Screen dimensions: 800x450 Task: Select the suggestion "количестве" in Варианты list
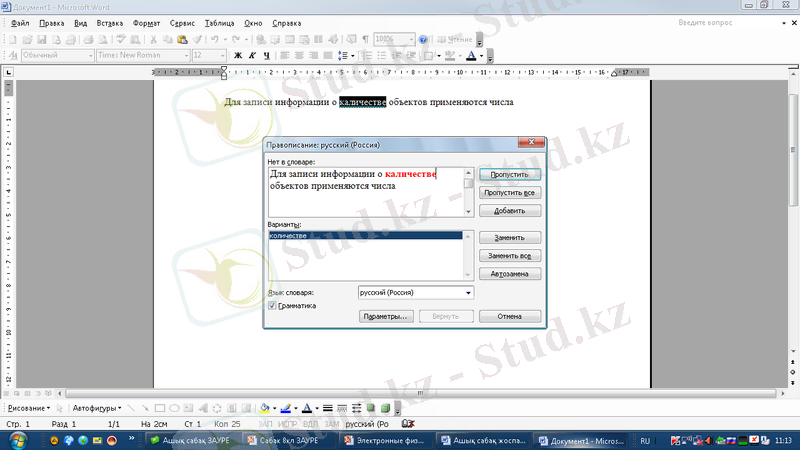(364, 235)
